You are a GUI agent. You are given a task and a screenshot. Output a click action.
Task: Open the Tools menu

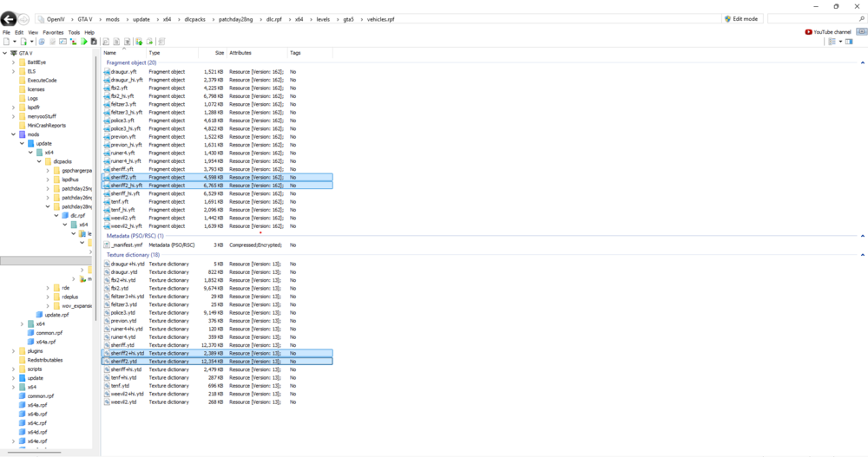point(74,33)
